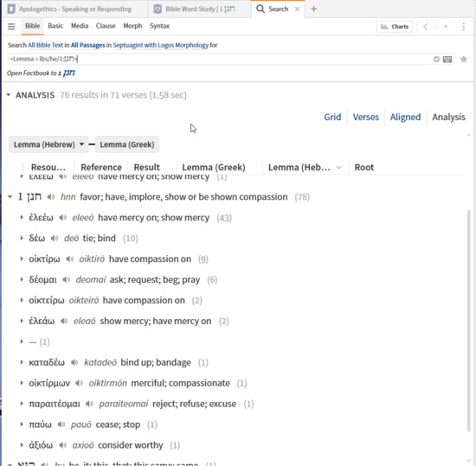Open the Septuagint with Logos Morphology link
This screenshot has width=476, height=466.
[x=161, y=45]
